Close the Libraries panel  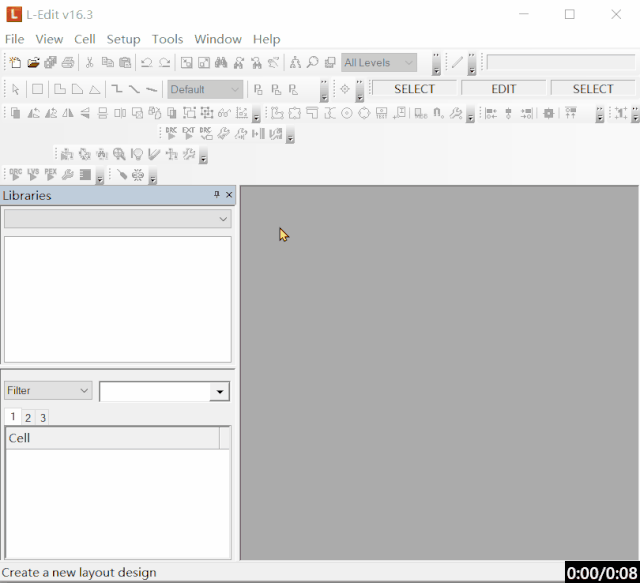(229, 195)
